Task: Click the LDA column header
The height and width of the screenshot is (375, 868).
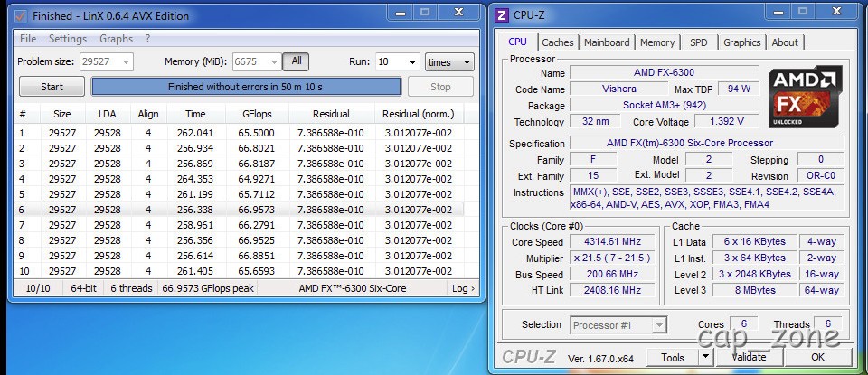Action: [x=108, y=114]
